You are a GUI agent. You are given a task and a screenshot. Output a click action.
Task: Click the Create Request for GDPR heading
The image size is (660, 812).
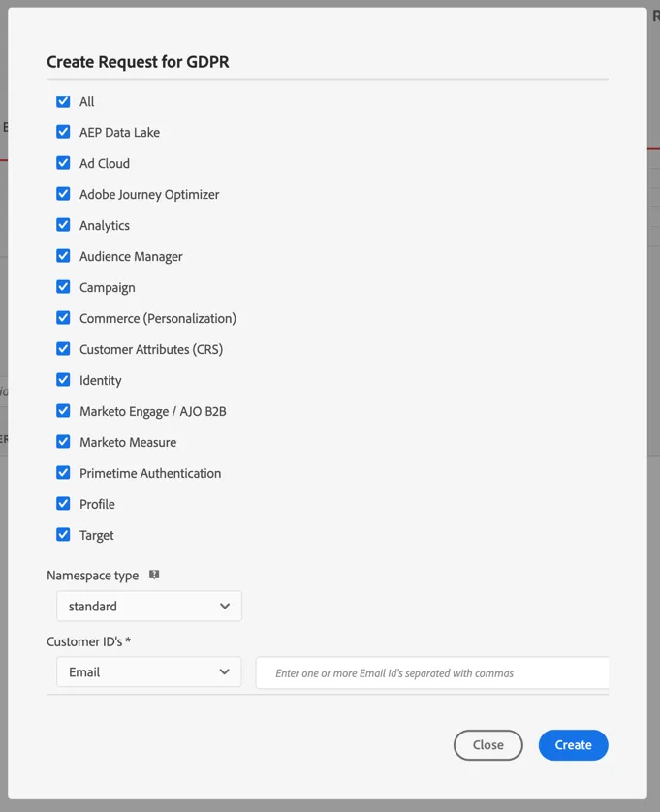pyautogui.click(x=138, y=62)
